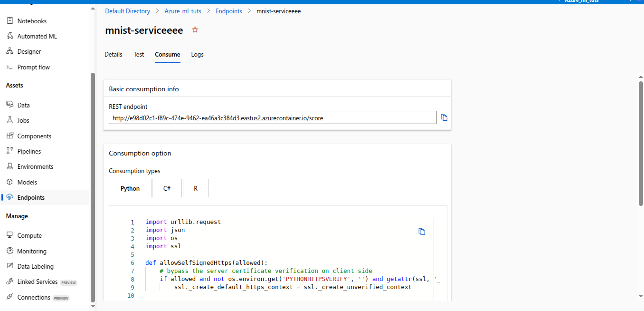The height and width of the screenshot is (311, 644).
Task: Open the Designer
Action: (x=30, y=51)
